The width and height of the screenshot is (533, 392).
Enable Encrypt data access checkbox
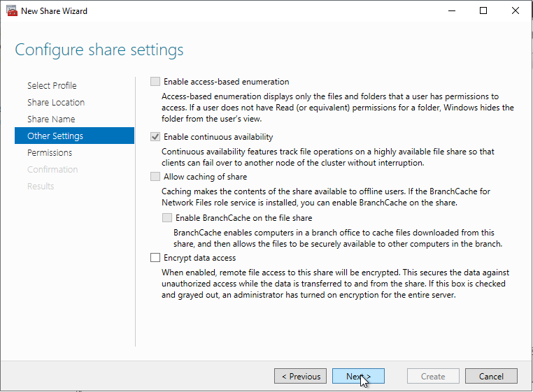pos(155,258)
